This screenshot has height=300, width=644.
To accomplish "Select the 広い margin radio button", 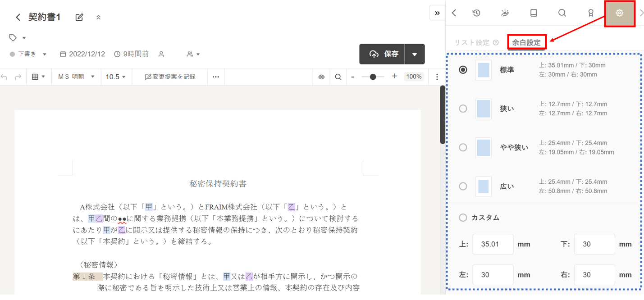I will point(463,186).
